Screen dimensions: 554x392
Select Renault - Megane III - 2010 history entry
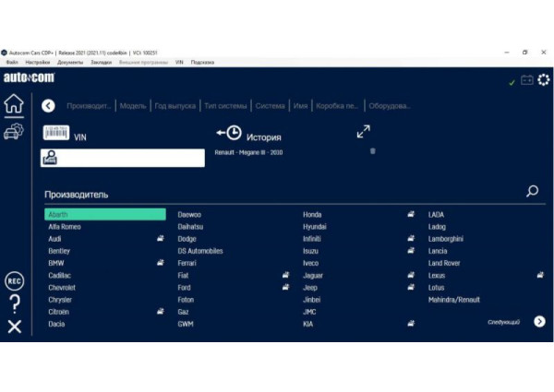coord(248,151)
